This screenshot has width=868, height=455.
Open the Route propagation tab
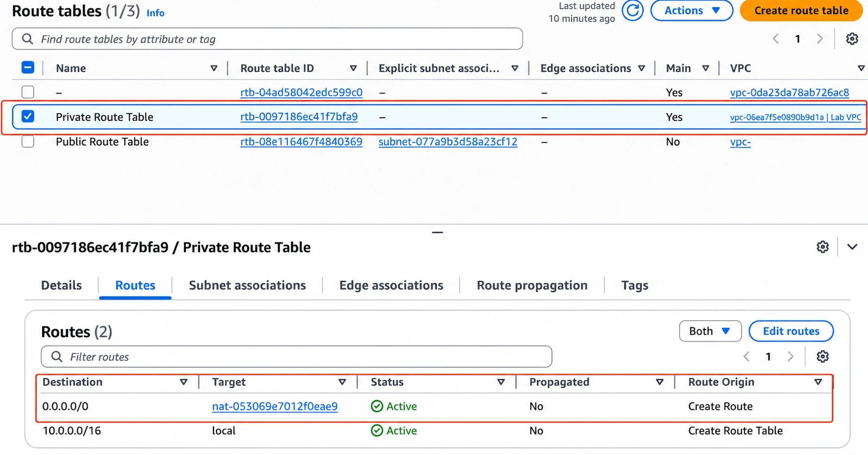pyautogui.click(x=532, y=285)
